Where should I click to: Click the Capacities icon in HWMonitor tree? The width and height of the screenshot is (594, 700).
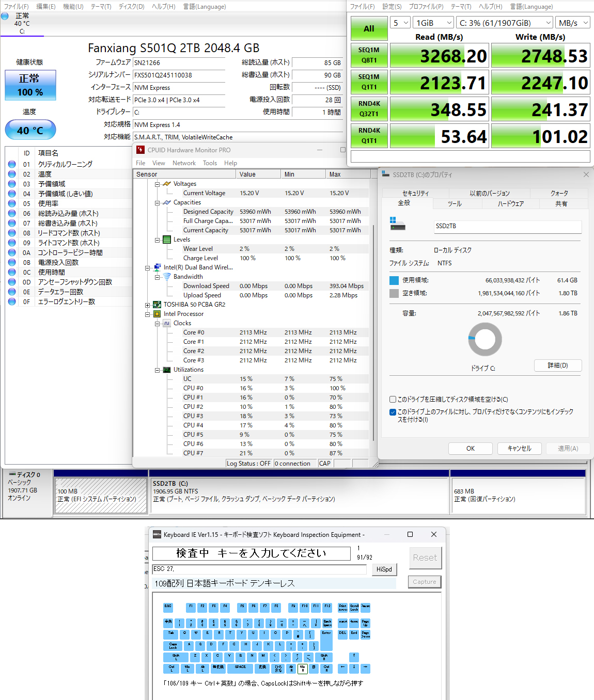(x=167, y=202)
